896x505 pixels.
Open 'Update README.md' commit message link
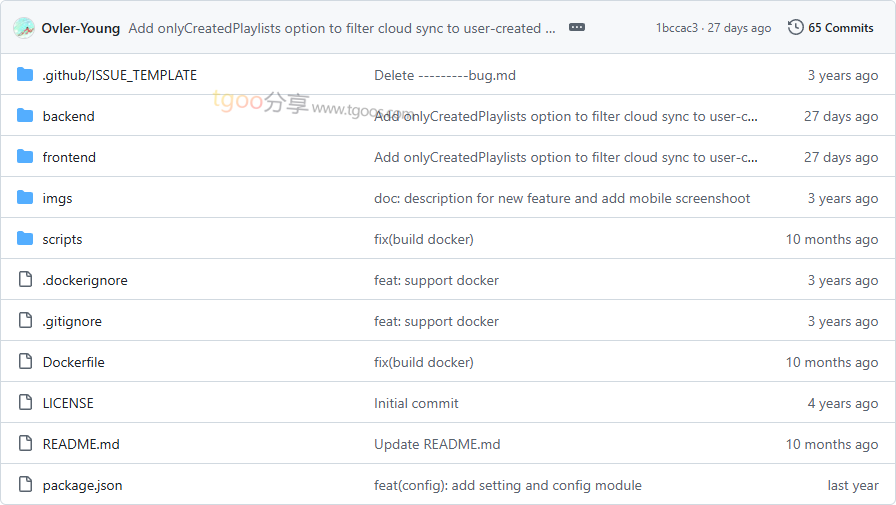(437, 444)
